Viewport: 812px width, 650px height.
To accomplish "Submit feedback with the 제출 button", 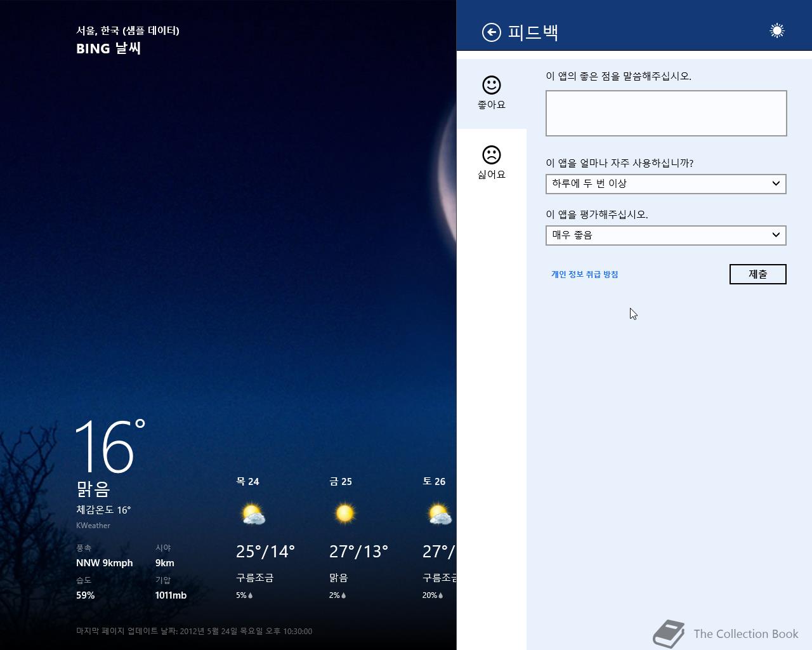I will (x=758, y=274).
